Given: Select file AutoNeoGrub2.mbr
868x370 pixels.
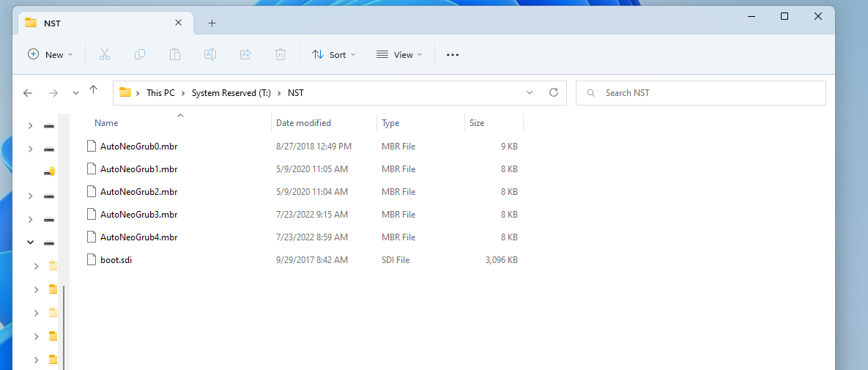Looking at the screenshot, I should coord(139,192).
